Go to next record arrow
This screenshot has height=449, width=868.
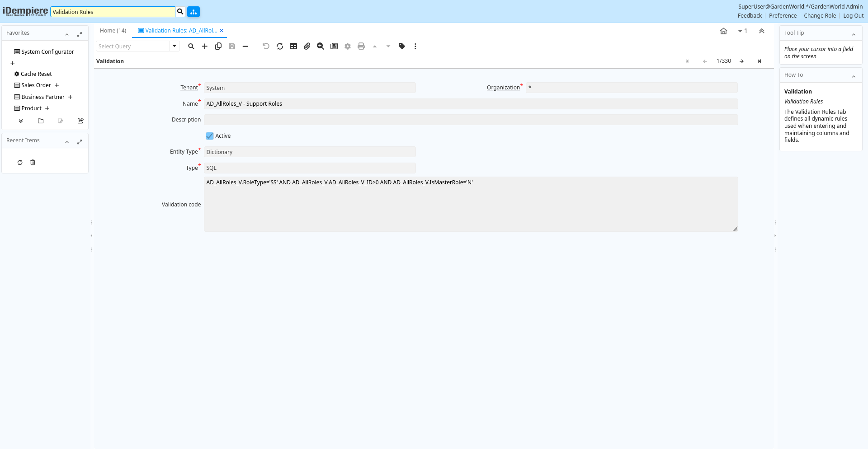pos(741,61)
